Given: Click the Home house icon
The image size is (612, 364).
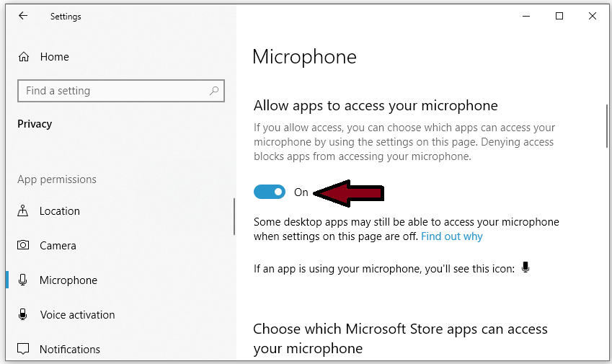Looking at the screenshot, I should (x=23, y=56).
